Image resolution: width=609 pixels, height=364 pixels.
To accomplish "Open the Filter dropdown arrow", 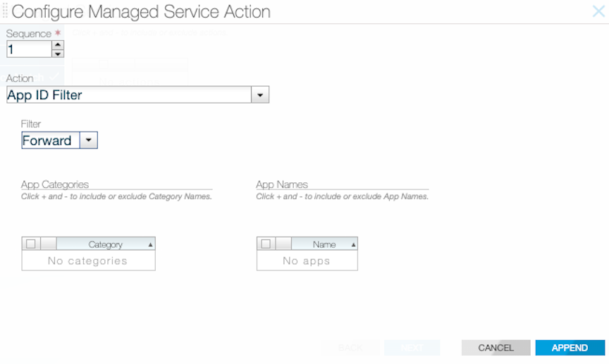I will click(89, 140).
